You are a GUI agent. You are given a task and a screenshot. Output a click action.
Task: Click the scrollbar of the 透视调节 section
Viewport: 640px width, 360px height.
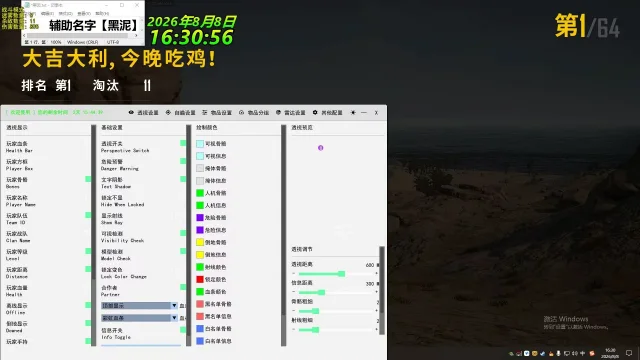point(382,290)
